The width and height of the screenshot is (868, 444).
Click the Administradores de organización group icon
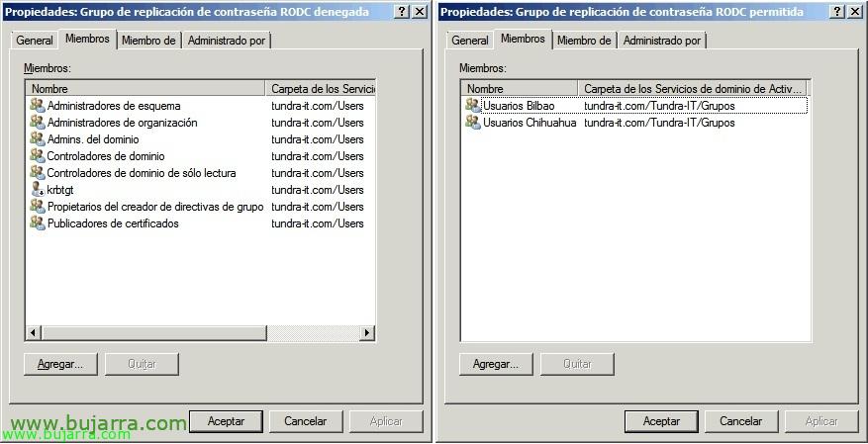(x=38, y=123)
